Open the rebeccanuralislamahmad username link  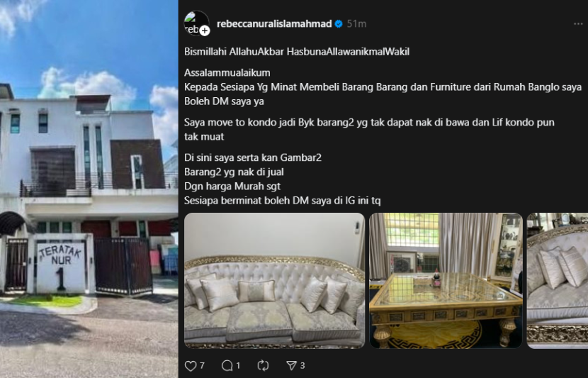pos(274,24)
